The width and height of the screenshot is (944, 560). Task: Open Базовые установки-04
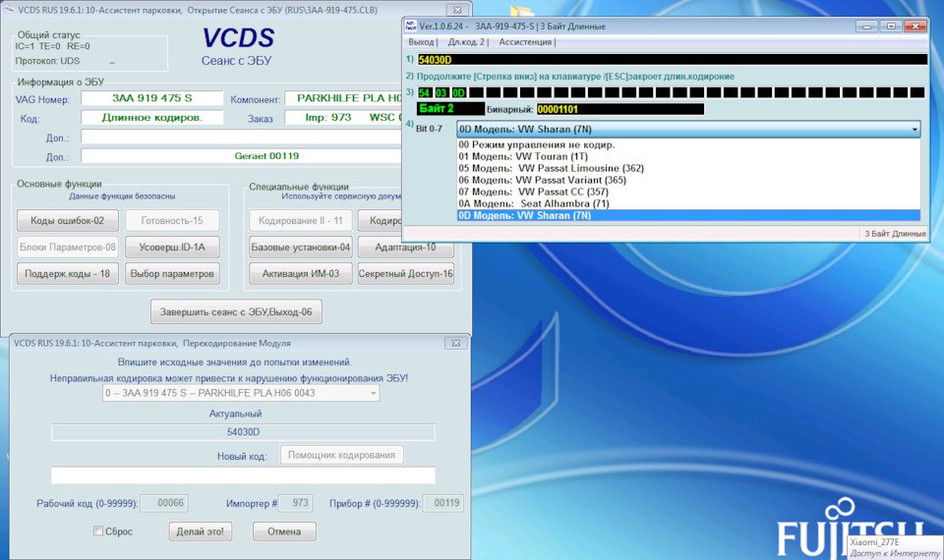click(301, 248)
